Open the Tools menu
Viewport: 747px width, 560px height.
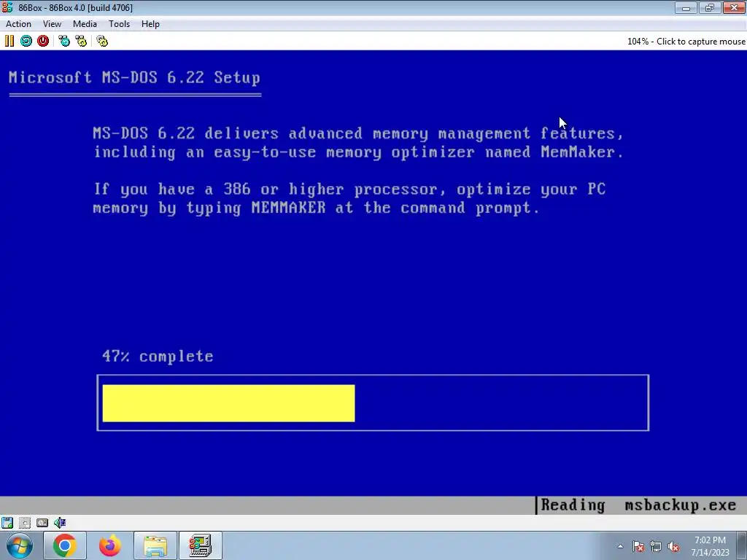click(119, 24)
